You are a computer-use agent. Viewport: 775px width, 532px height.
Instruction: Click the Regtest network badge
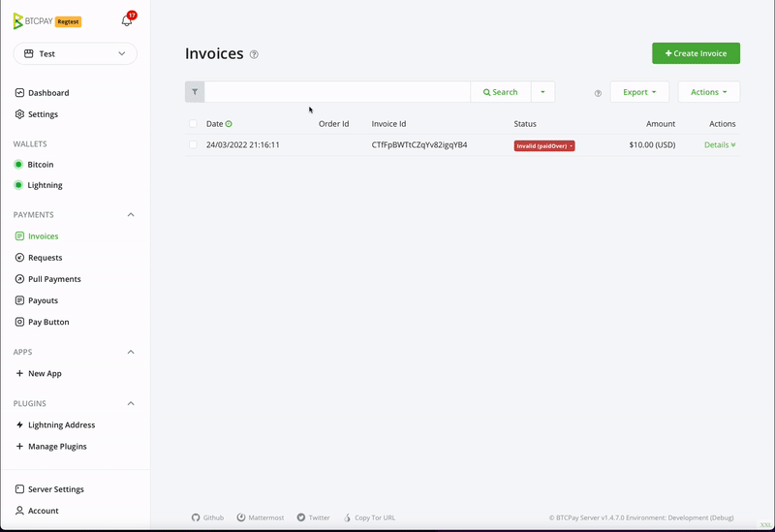(68, 21)
